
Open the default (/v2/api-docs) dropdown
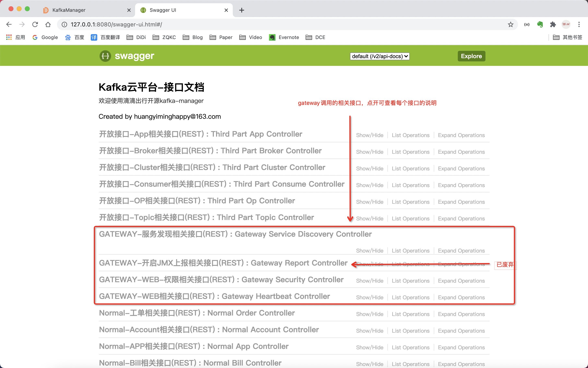point(379,56)
